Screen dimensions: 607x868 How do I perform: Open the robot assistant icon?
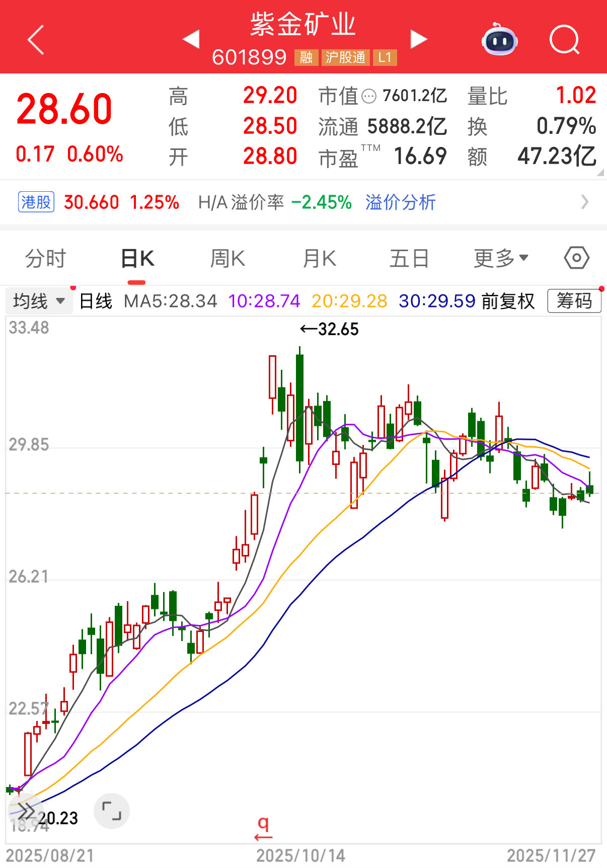(x=499, y=40)
